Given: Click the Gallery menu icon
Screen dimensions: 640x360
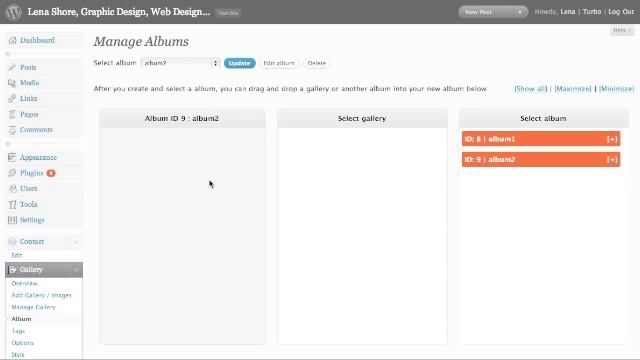Looking at the screenshot, I should click(x=12, y=269).
